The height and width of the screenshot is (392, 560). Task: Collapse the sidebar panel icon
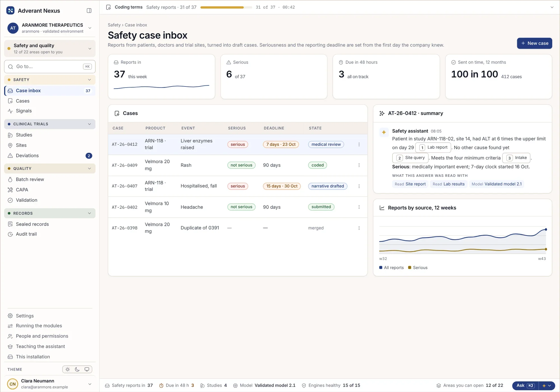[89, 11]
